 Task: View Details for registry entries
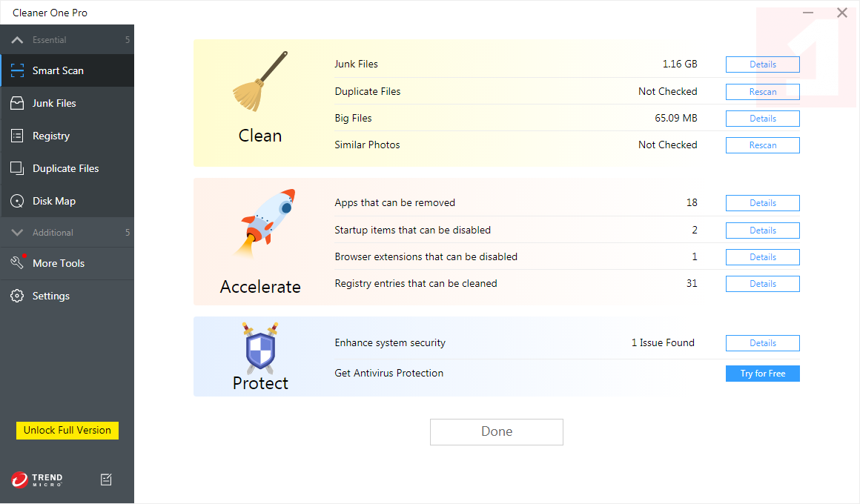[x=762, y=284]
